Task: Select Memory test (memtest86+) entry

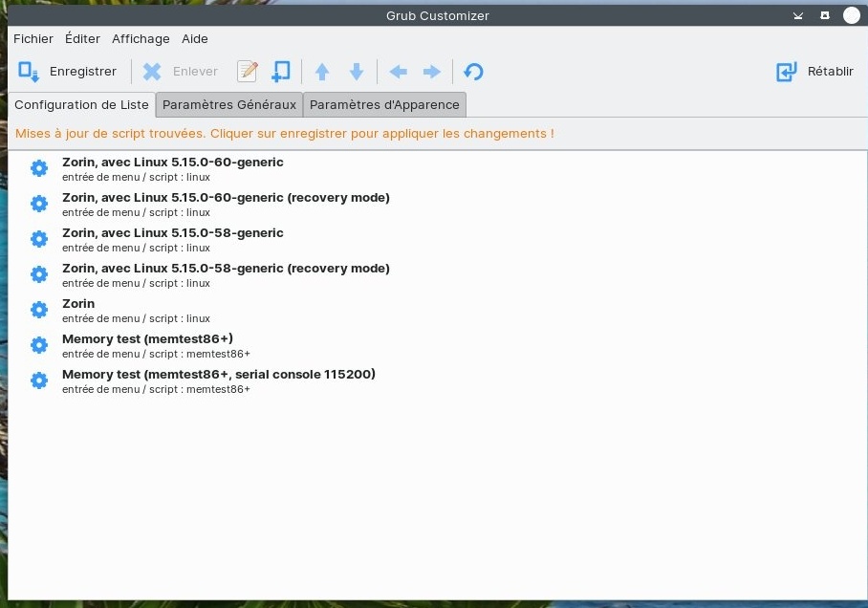Action: (147, 339)
